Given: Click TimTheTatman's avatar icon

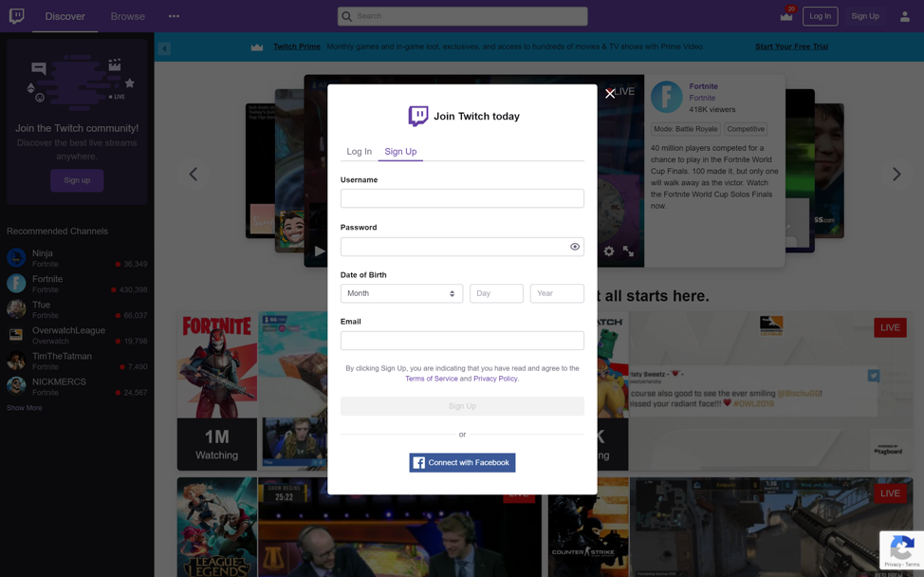Looking at the screenshot, I should (16, 360).
